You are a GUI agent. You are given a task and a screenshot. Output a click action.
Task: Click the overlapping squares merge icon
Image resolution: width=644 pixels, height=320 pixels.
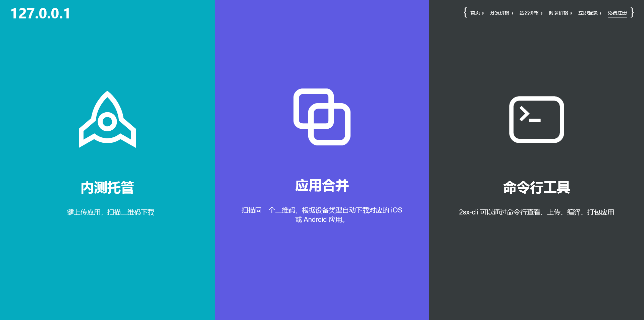click(x=322, y=117)
